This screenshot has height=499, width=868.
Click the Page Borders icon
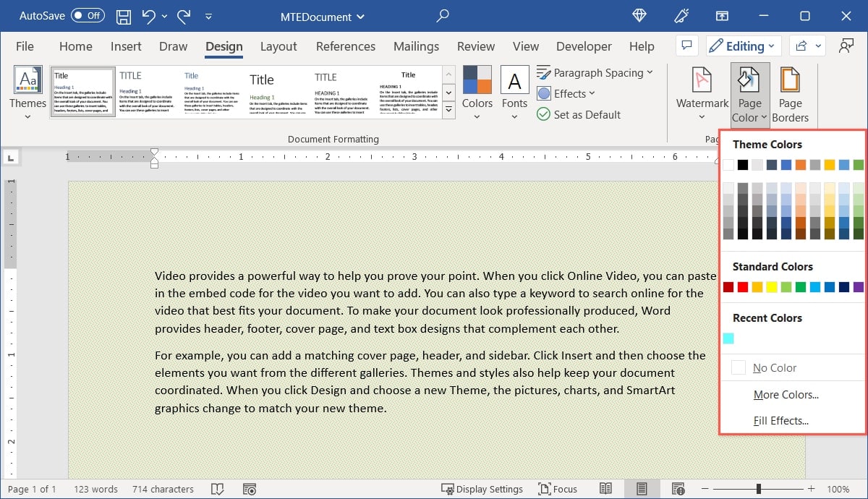(791, 92)
